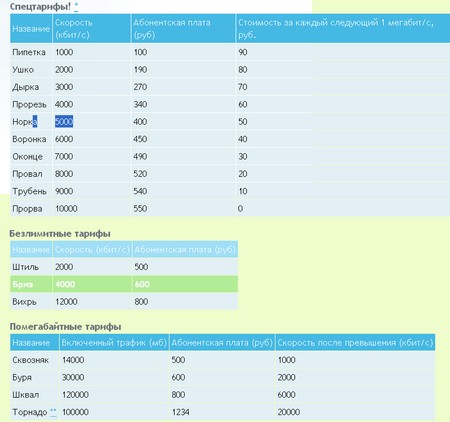This screenshot has width=450, height=422.
Task: Select the Торнадо tariff name
Action: click(30, 412)
